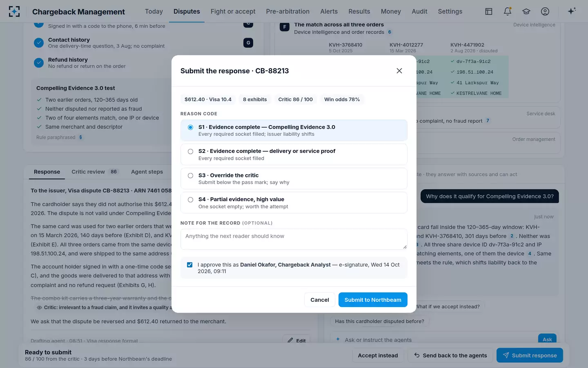Switch to the Agent steps tab
588x368 pixels.
(147, 172)
